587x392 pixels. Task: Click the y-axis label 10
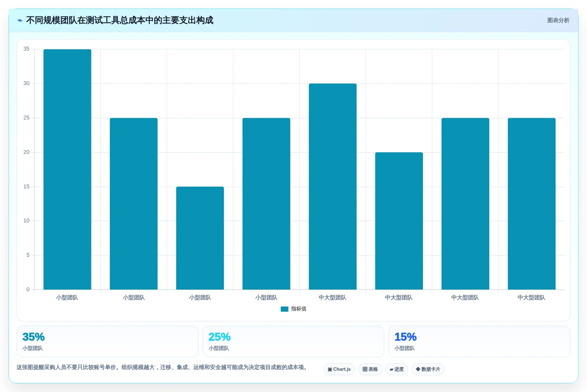[x=26, y=221]
